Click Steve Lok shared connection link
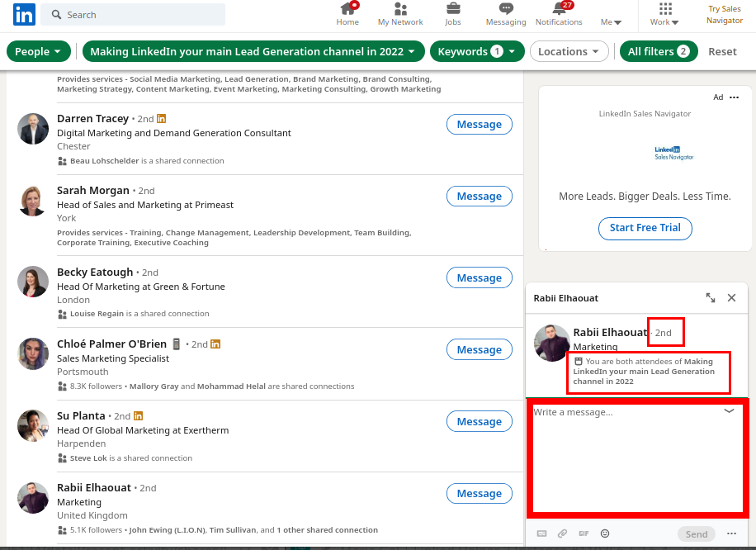This screenshot has height=550, width=756. [88, 458]
